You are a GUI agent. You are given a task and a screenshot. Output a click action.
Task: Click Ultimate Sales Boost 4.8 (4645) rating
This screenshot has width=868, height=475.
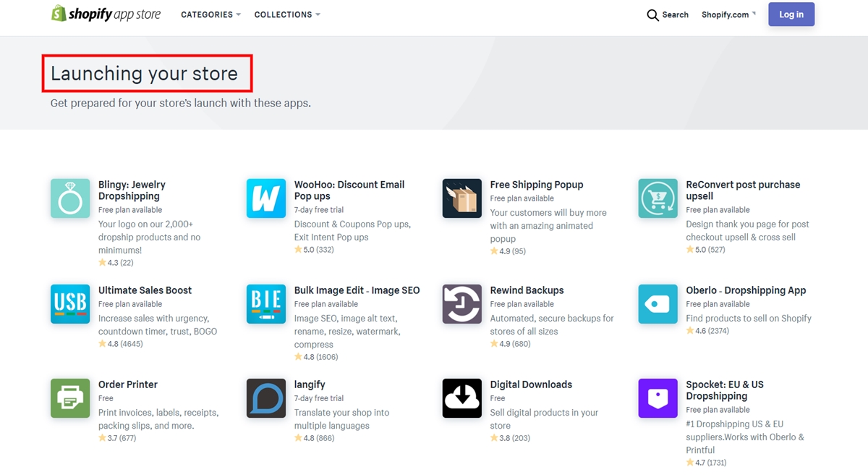[x=121, y=344]
